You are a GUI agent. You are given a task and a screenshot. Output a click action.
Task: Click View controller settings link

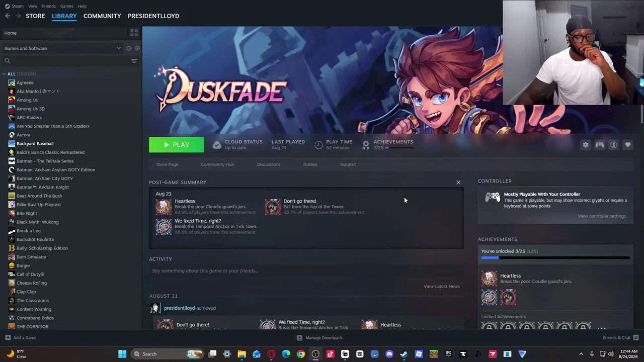click(602, 216)
